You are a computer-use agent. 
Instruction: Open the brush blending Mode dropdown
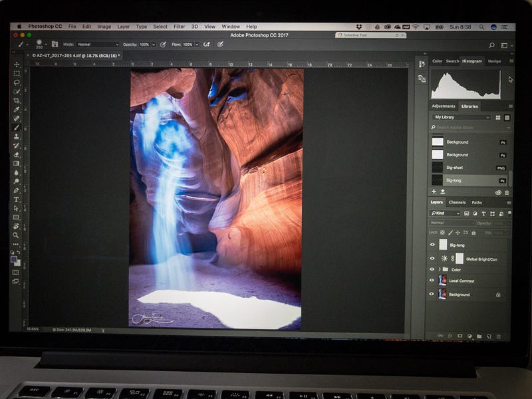click(98, 45)
